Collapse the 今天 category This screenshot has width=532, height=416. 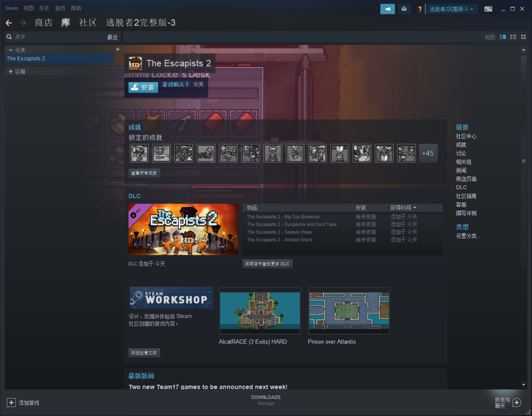tap(11, 50)
